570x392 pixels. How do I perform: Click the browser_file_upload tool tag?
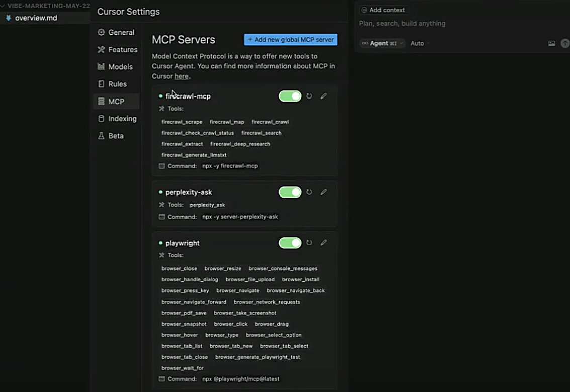tap(250, 280)
